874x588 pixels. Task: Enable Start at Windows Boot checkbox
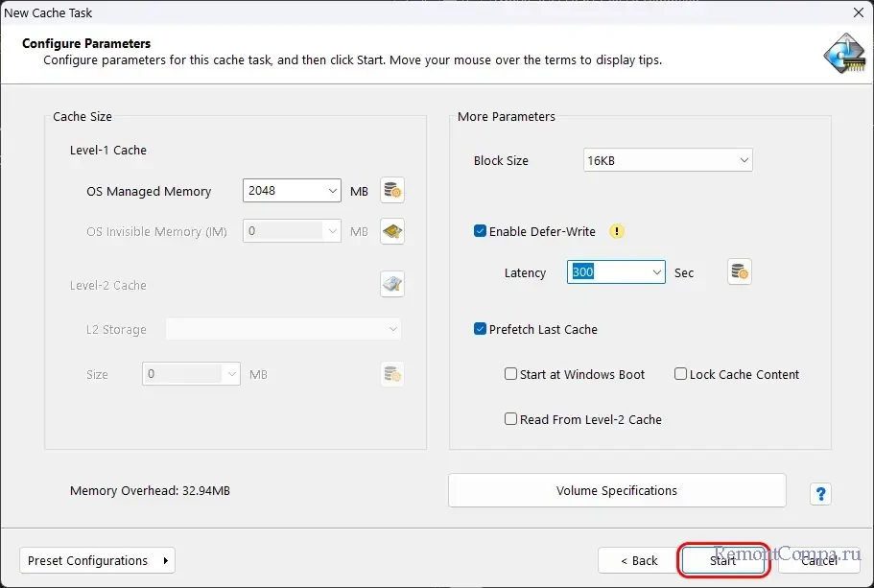(x=511, y=374)
